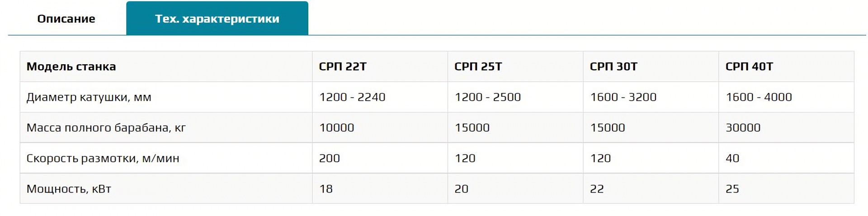This screenshot has width=868, height=216.
Task: Select the Диаметр катушки, мм row label
Action: tap(89, 97)
